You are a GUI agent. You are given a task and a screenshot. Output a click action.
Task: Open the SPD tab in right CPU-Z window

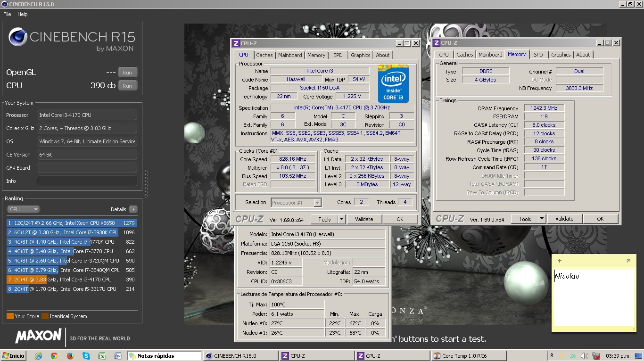(x=538, y=55)
